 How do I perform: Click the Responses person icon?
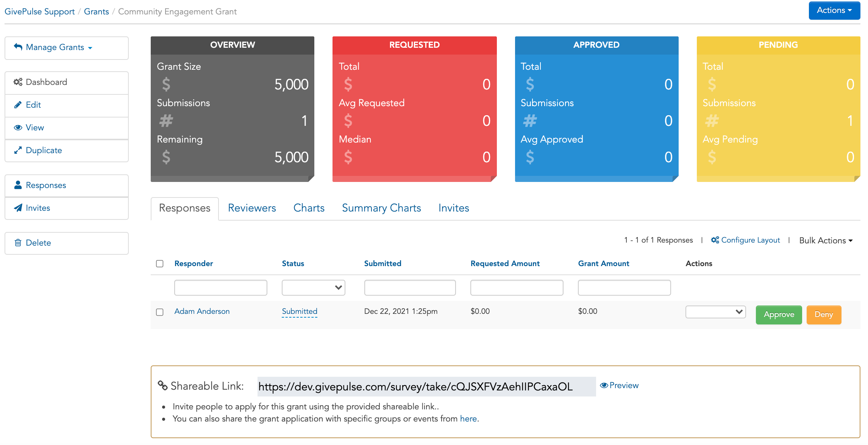tap(18, 185)
